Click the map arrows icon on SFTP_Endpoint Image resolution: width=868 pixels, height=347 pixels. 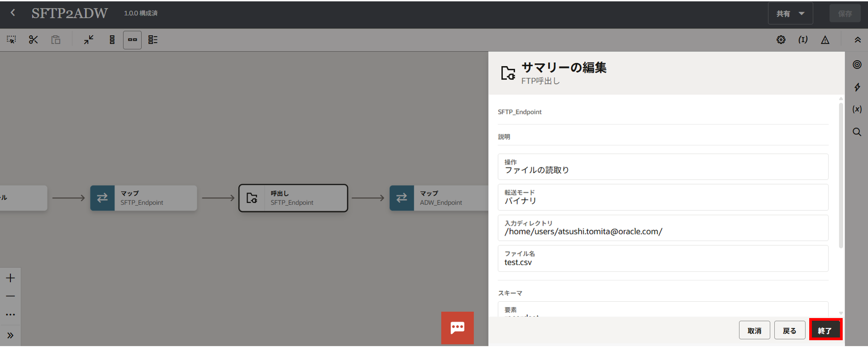tap(102, 198)
